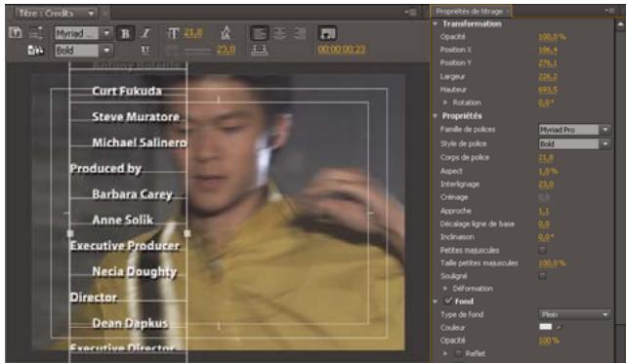Collapse the Propriétés section
This screenshot has height=364, width=627.
click(436, 116)
